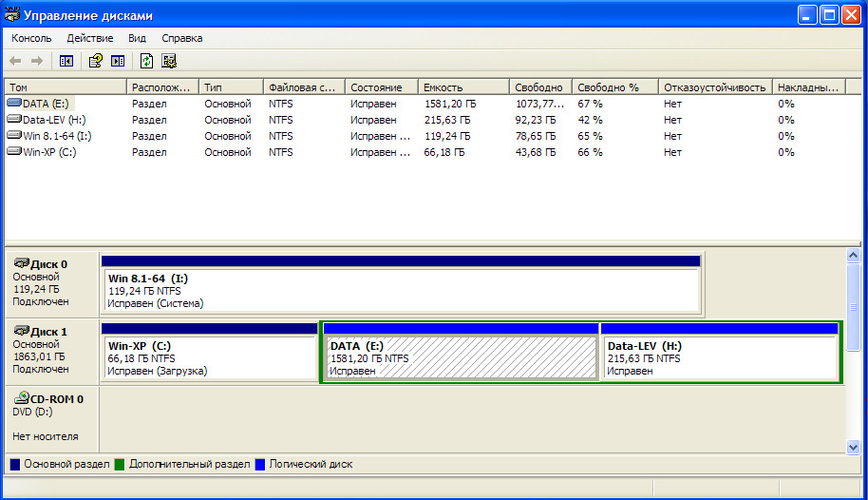The width and height of the screenshot is (868, 500).
Task: Open the Консоль menu
Action: coord(31,38)
